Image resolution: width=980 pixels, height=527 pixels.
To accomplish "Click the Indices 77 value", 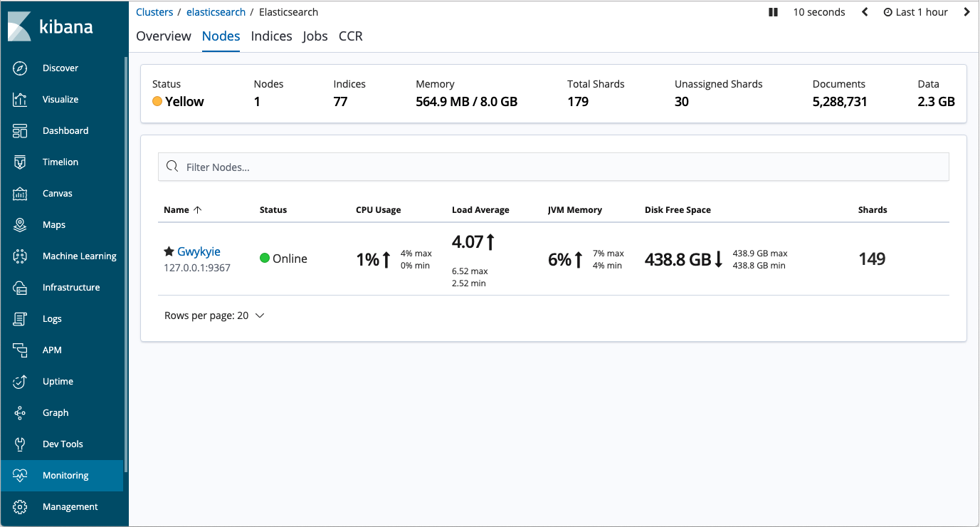I will [340, 102].
